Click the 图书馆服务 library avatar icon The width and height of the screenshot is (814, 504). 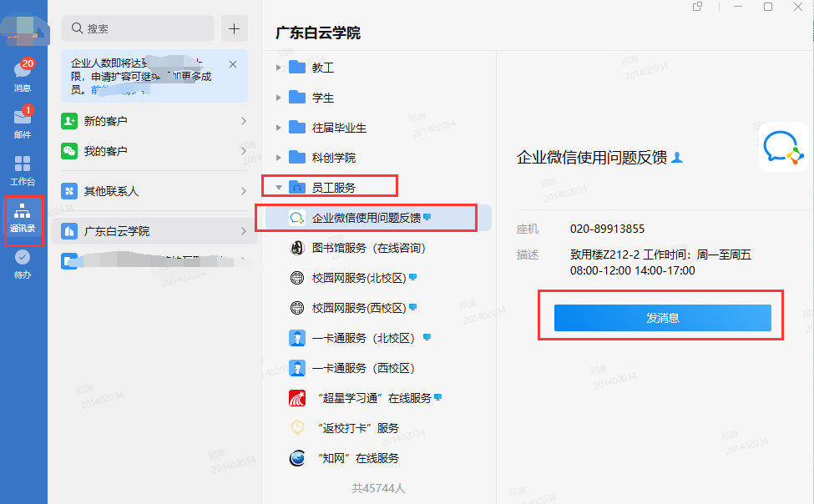[x=296, y=248]
